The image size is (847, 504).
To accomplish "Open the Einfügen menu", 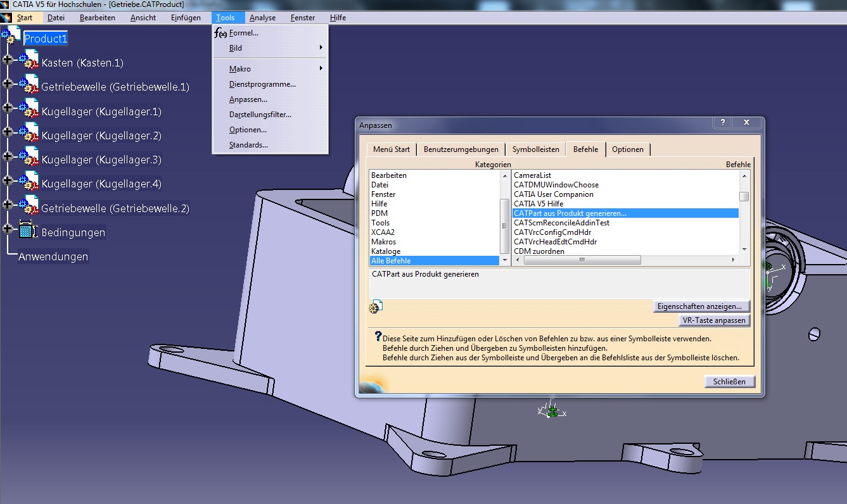I will pos(186,18).
